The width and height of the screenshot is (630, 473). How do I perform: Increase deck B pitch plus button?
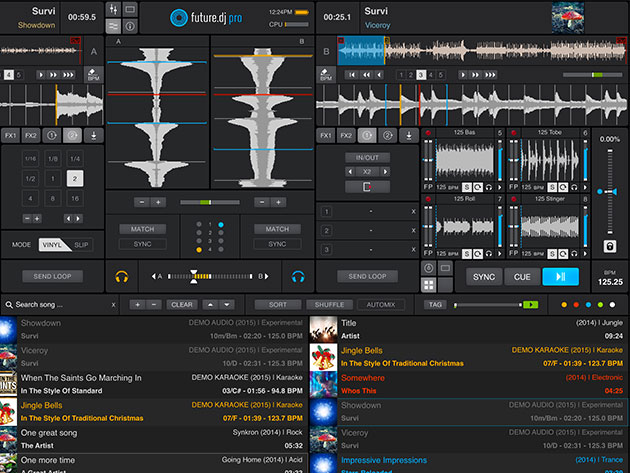(x=278, y=202)
